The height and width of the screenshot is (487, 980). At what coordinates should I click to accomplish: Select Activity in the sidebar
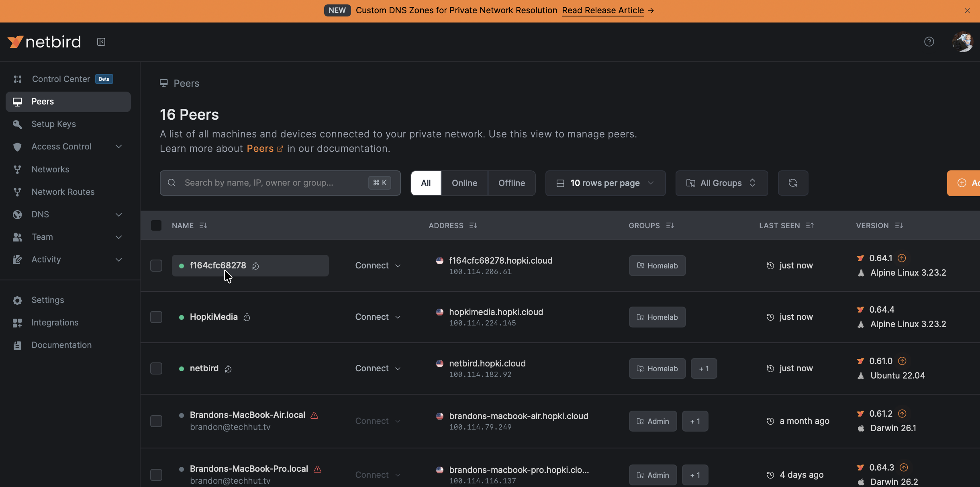pyautogui.click(x=46, y=259)
